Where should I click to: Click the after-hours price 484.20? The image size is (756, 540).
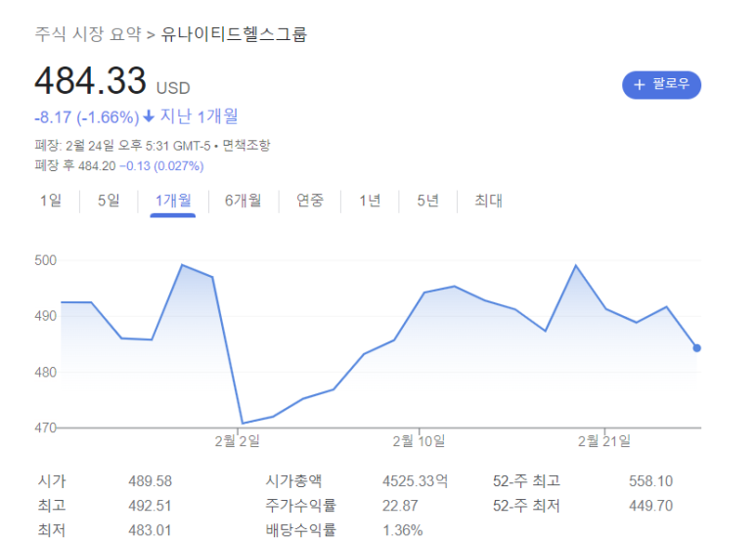[x=97, y=166]
